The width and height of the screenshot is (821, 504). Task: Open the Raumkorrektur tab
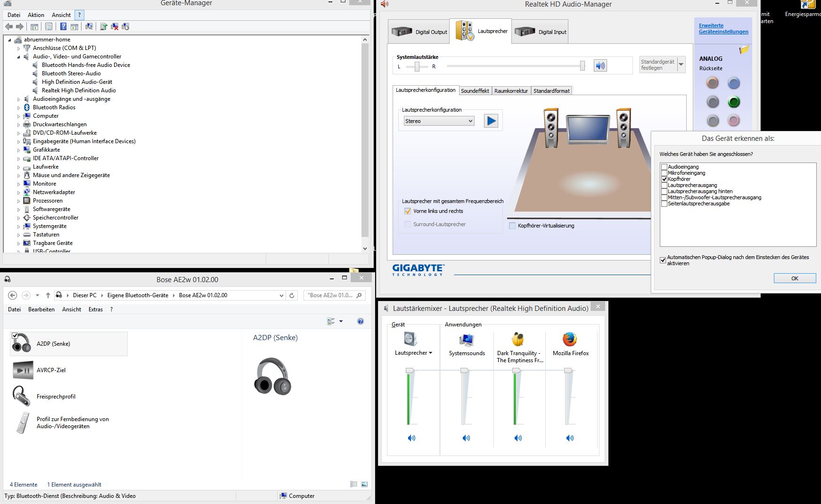click(511, 91)
